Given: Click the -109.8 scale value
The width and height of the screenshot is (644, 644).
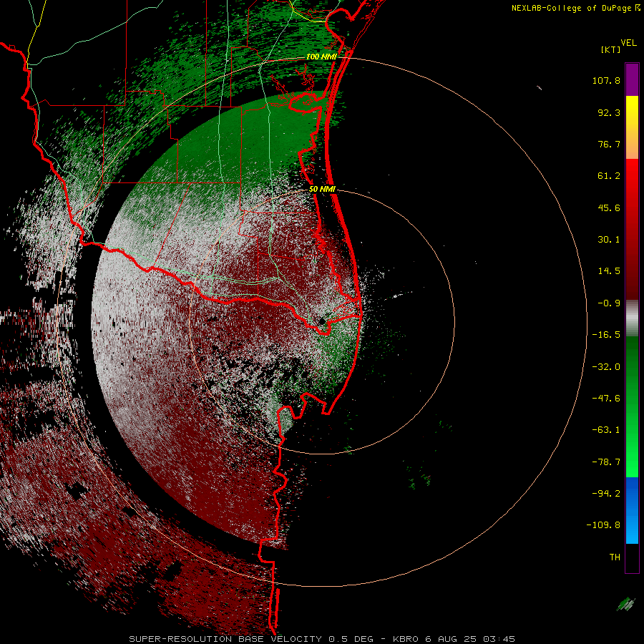Looking at the screenshot, I should click(x=603, y=525).
